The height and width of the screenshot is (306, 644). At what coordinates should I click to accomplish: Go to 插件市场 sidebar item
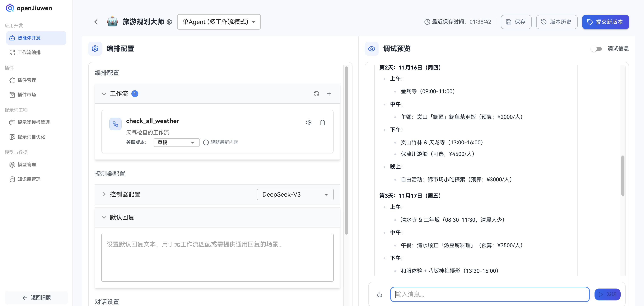[x=26, y=95]
